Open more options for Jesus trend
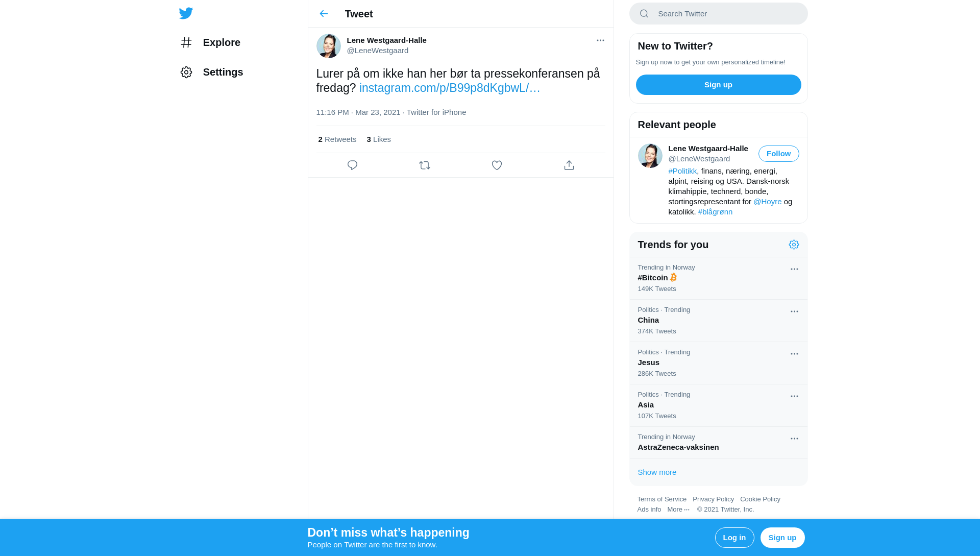980x556 pixels. tap(794, 354)
